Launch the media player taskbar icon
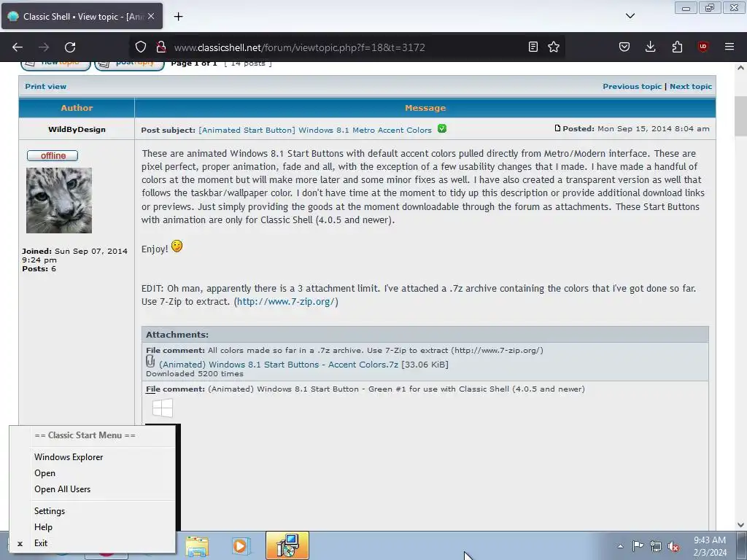This screenshot has width=747, height=560. pyautogui.click(x=241, y=546)
